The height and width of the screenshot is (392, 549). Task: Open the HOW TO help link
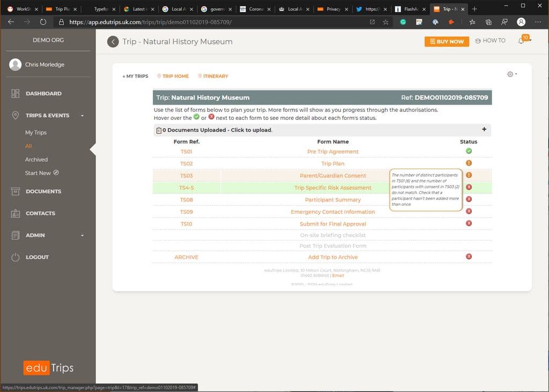click(x=490, y=41)
